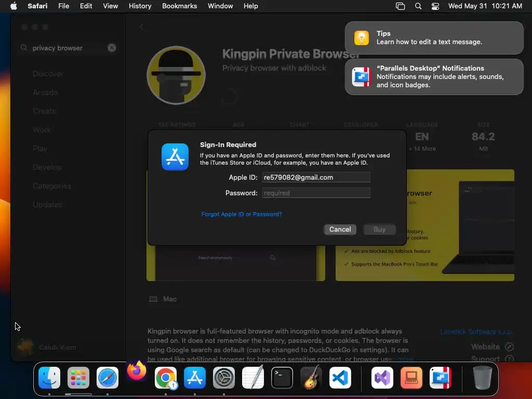Go back with the App Store chevron
Image resolution: width=532 pixels, height=399 pixels.
tap(142, 27)
